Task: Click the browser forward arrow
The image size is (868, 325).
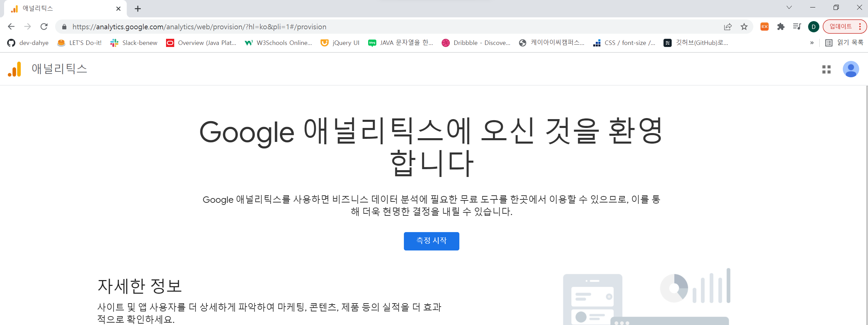Action: pyautogui.click(x=28, y=27)
